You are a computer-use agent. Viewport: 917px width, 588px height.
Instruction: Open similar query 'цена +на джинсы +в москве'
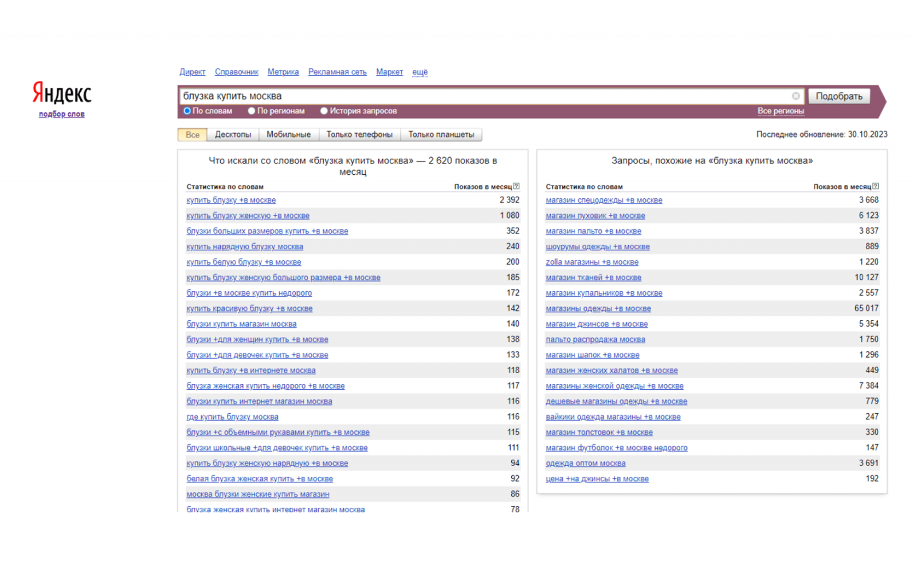click(597, 479)
